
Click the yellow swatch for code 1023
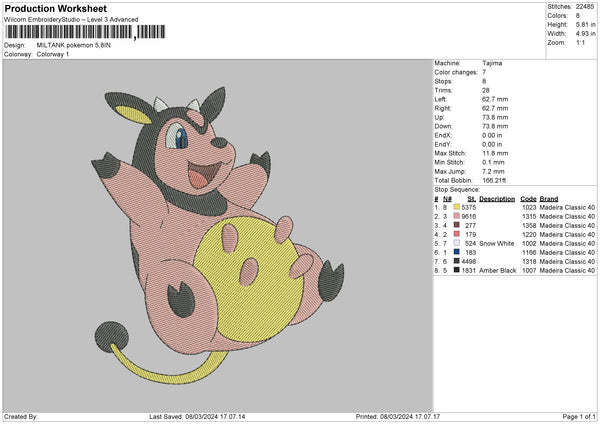[x=457, y=207]
